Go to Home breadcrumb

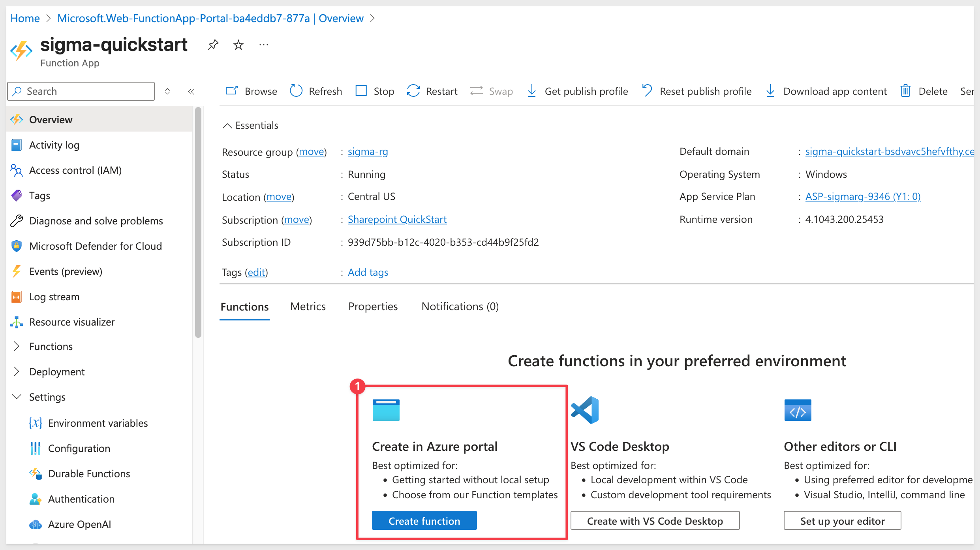coord(25,18)
